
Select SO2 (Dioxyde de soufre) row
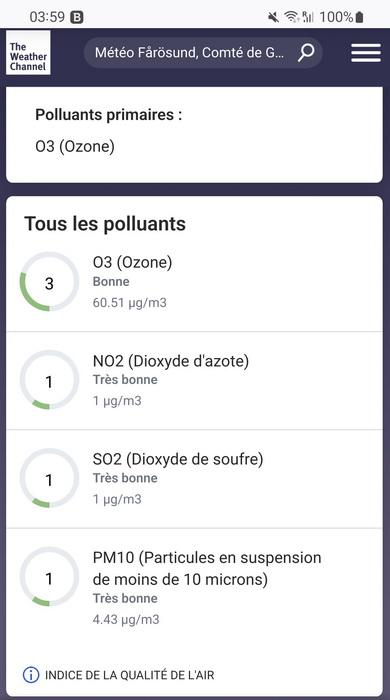[194, 479]
